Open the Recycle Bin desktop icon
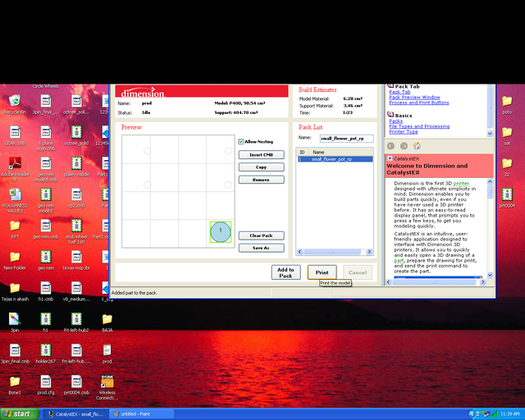525x420 pixels. 15,105
